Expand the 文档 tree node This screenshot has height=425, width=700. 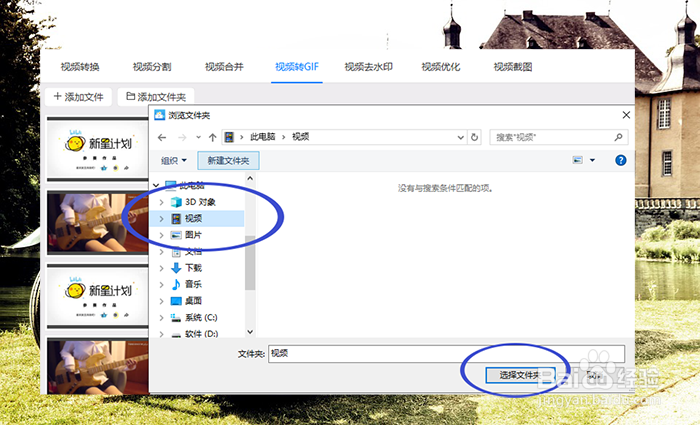point(162,252)
